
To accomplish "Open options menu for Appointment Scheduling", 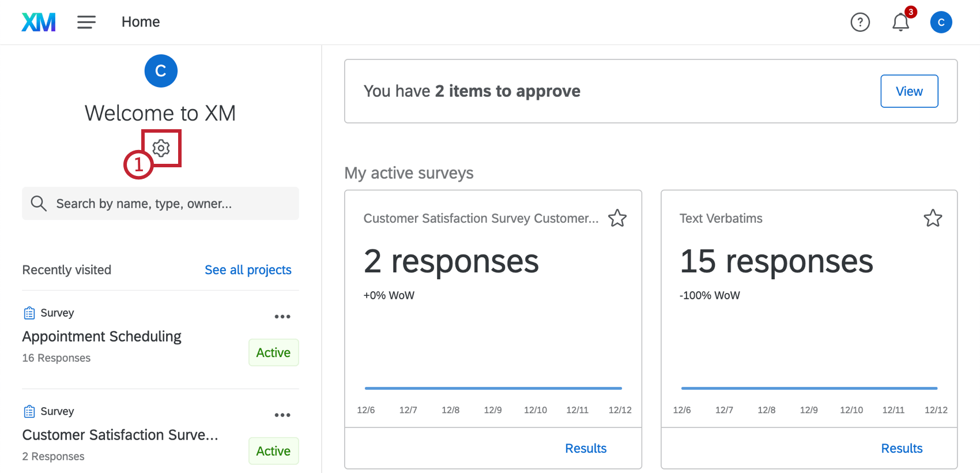I will (x=282, y=317).
